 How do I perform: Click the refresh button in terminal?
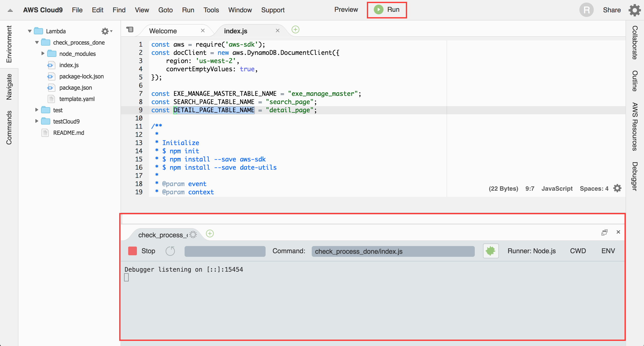pos(170,251)
